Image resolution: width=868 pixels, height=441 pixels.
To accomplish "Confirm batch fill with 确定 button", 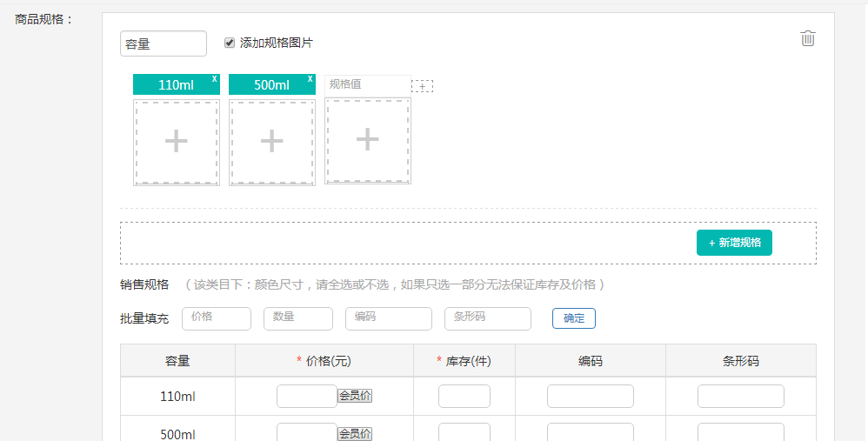I will 573,318.
